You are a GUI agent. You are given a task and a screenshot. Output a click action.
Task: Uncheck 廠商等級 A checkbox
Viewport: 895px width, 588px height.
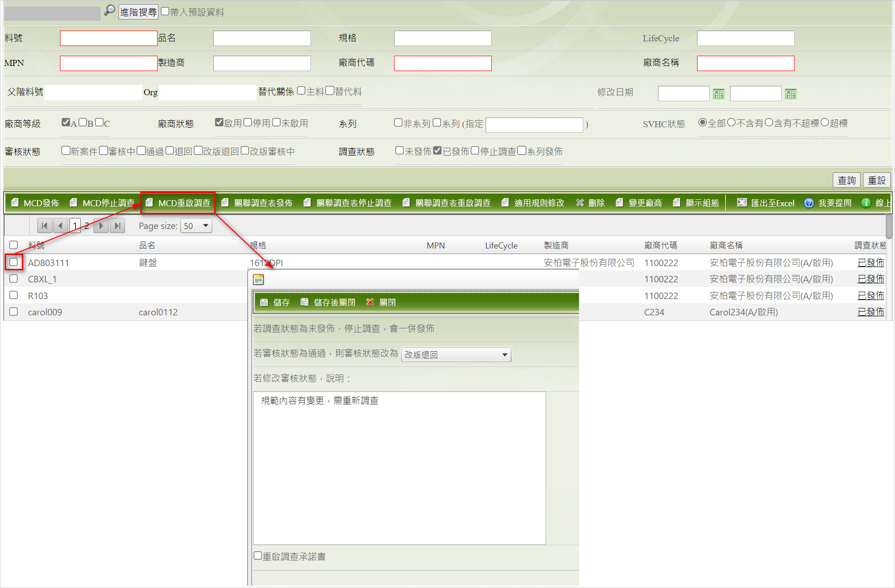pos(66,122)
